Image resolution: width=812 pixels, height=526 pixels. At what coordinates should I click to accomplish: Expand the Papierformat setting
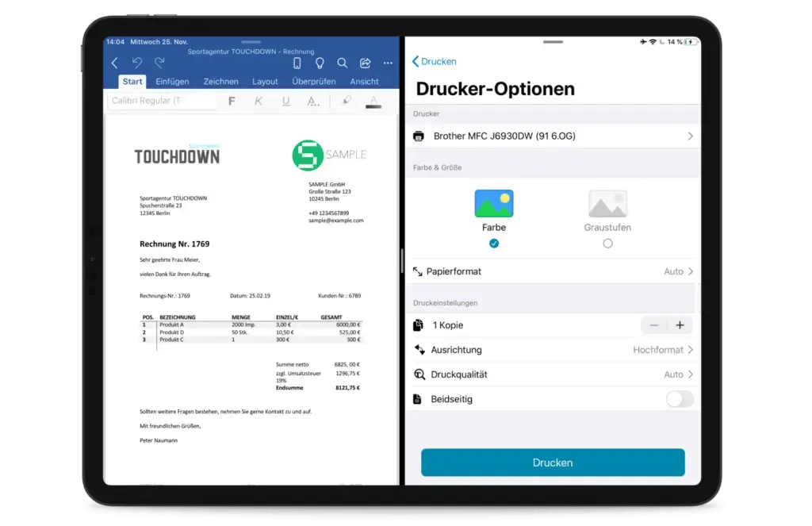553,271
